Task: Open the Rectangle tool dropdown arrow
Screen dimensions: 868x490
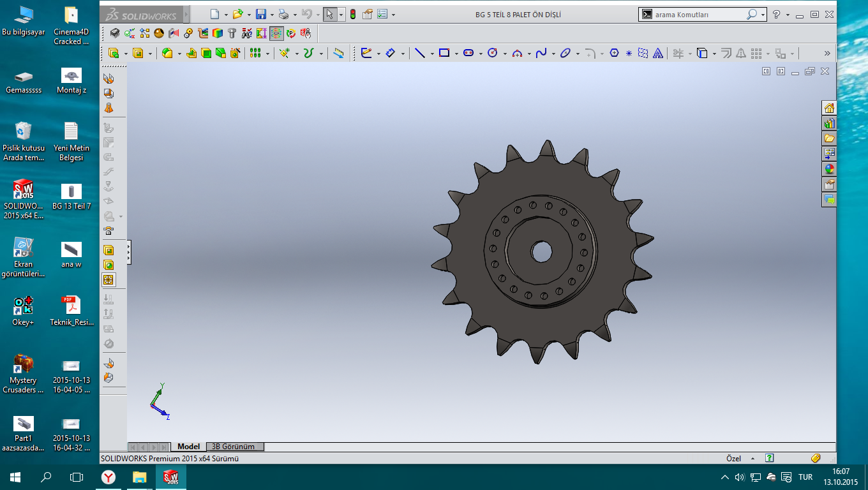Action: [456, 54]
